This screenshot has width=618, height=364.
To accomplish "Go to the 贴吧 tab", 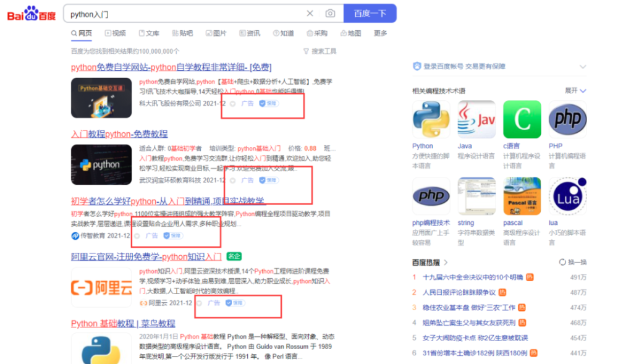I will point(182,33).
